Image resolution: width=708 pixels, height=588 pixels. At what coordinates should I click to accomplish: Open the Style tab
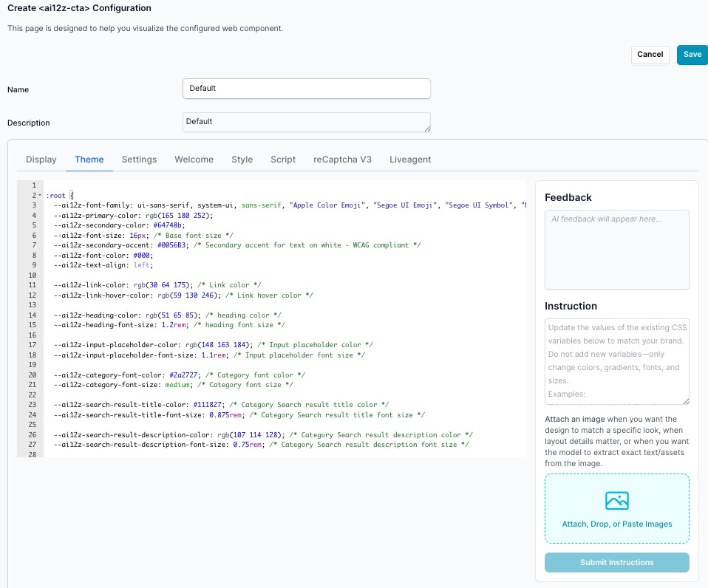[x=241, y=159]
